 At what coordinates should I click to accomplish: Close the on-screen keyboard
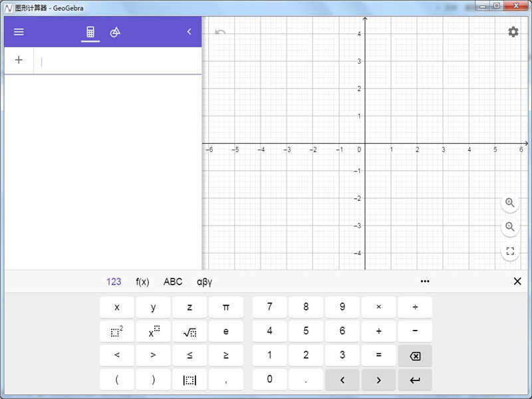coord(517,281)
